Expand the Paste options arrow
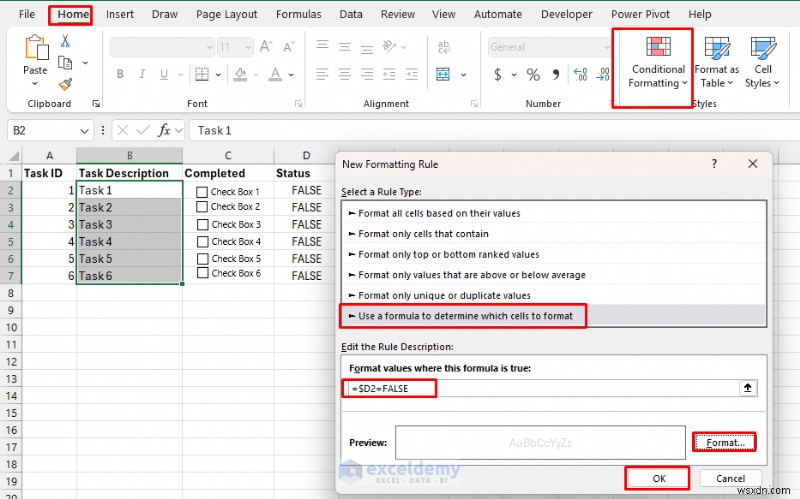The image size is (800, 499). pyautogui.click(x=35, y=83)
